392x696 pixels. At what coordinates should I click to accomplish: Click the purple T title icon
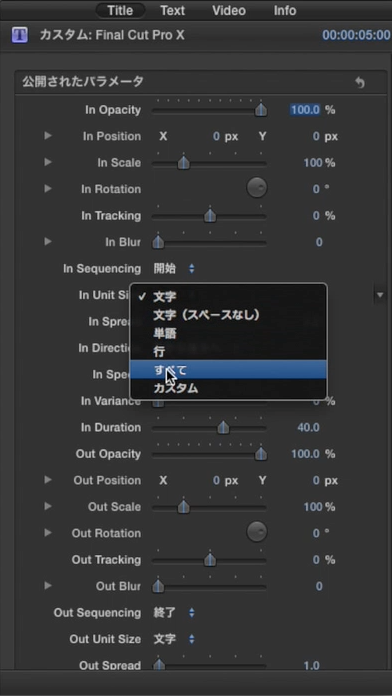click(20, 35)
